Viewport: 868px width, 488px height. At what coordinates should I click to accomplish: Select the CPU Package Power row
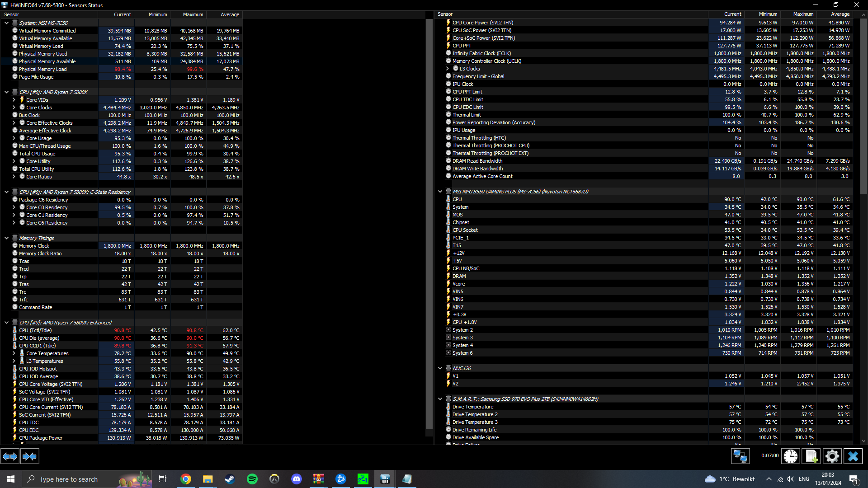point(41,438)
